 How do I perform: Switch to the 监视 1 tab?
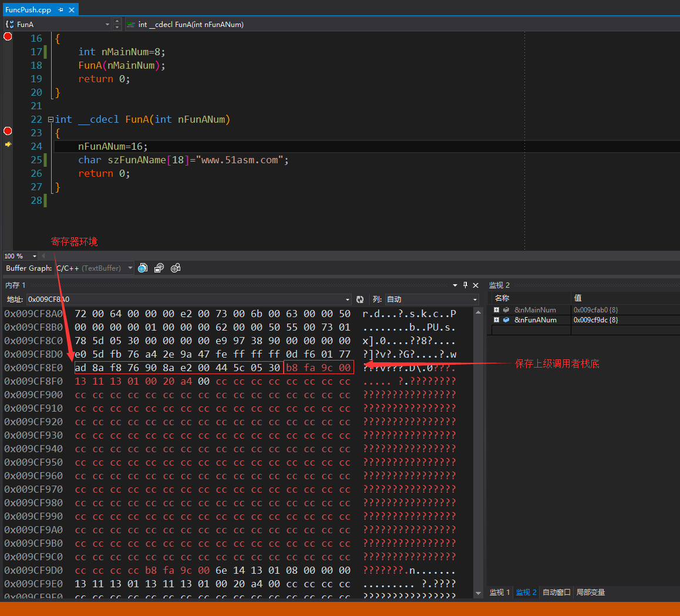500,593
